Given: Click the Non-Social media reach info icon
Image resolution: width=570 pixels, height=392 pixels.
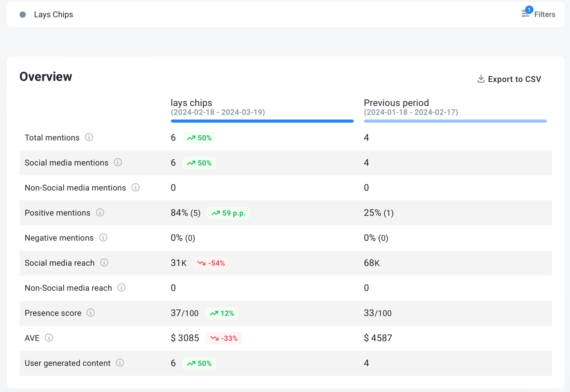Looking at the screenshot, I should (121, 288).
